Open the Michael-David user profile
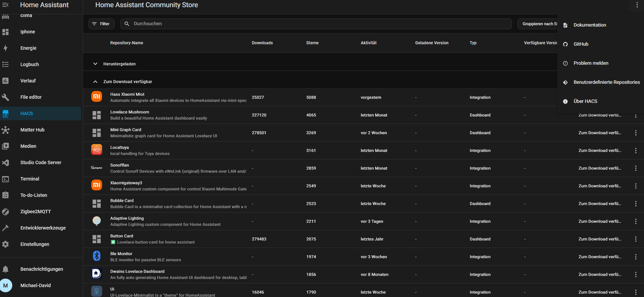Screen dimensions: 644x297 pos(35,285)
